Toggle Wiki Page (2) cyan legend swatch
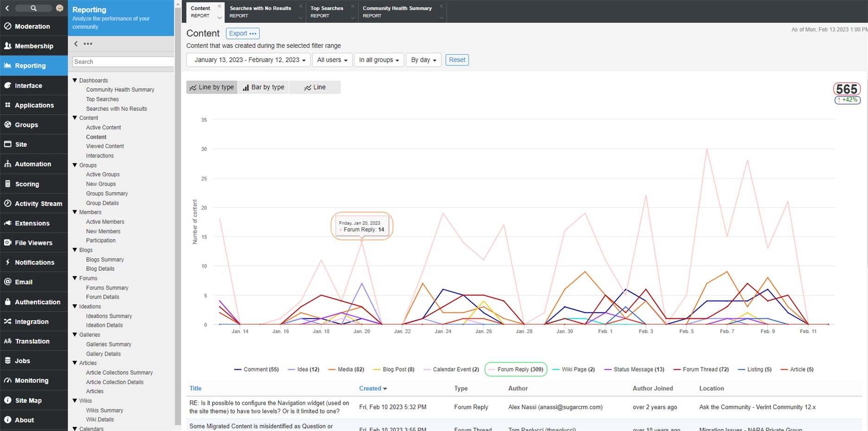The width and height of the screenshot is (868, 431). 555,370
